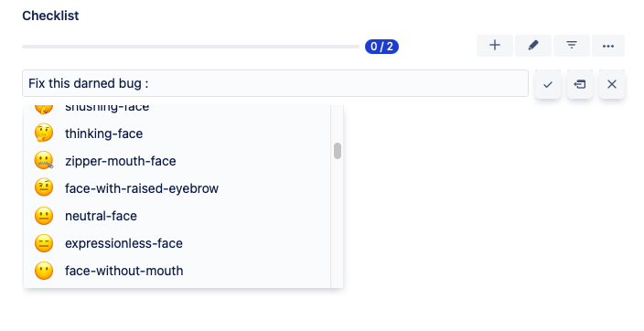Click the plus icon to add item
This screenshot has width=644, height=331.
tap(495, 46)
